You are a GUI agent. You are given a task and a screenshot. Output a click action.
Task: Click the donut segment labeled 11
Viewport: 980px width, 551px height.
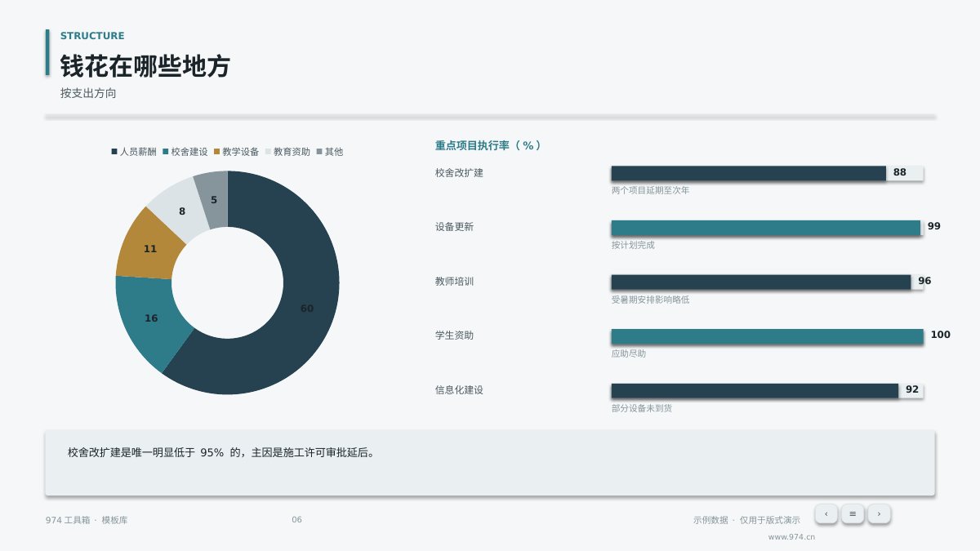point(149,249)
